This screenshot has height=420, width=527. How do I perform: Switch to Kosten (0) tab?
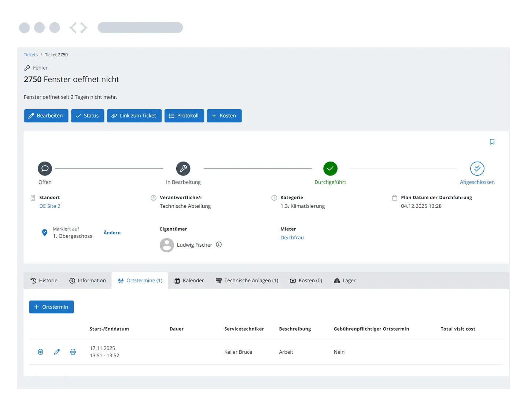tap(306, 281)
